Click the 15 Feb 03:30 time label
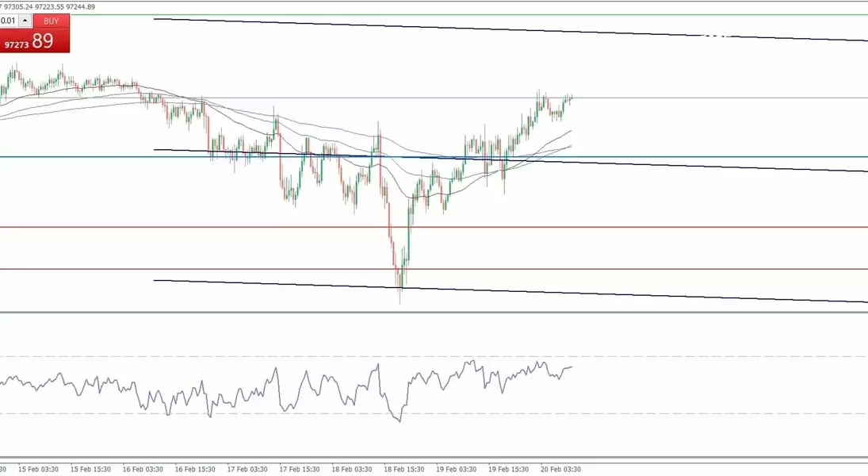 [x=37, y=469]
